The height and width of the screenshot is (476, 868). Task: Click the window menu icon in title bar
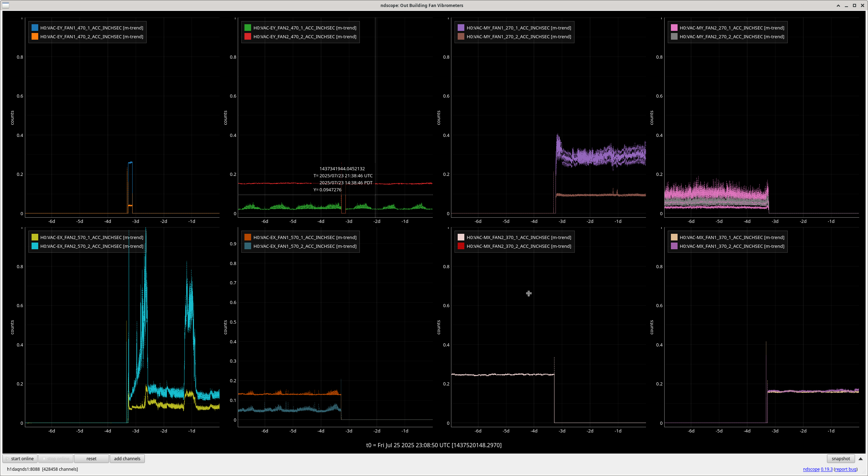[6, 5]
